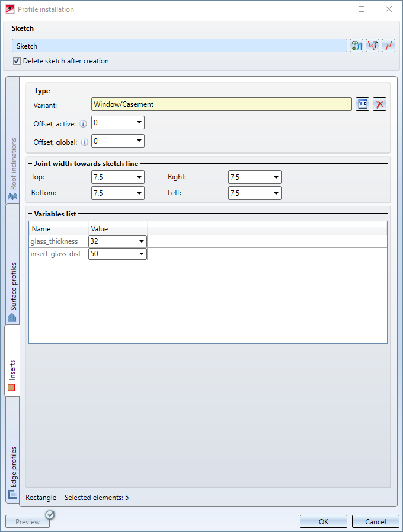Open the Offset, global dropdown
The height and width of the screenshot is (532, 403).
point(139,141)
